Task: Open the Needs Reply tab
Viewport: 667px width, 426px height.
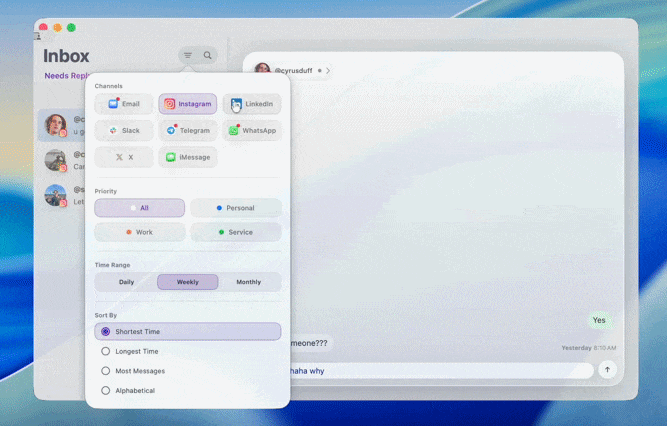Action: tap(67, 76)
